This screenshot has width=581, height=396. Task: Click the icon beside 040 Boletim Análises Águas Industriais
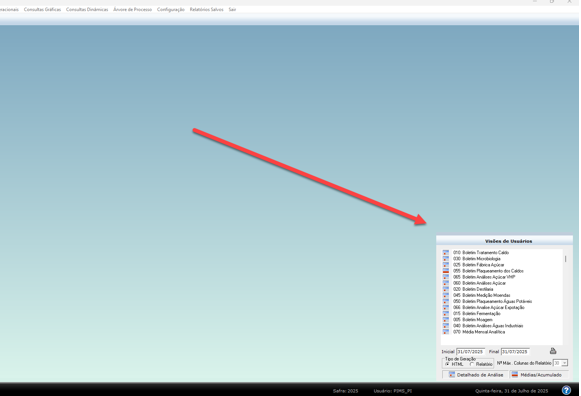[x=446, y=326]
